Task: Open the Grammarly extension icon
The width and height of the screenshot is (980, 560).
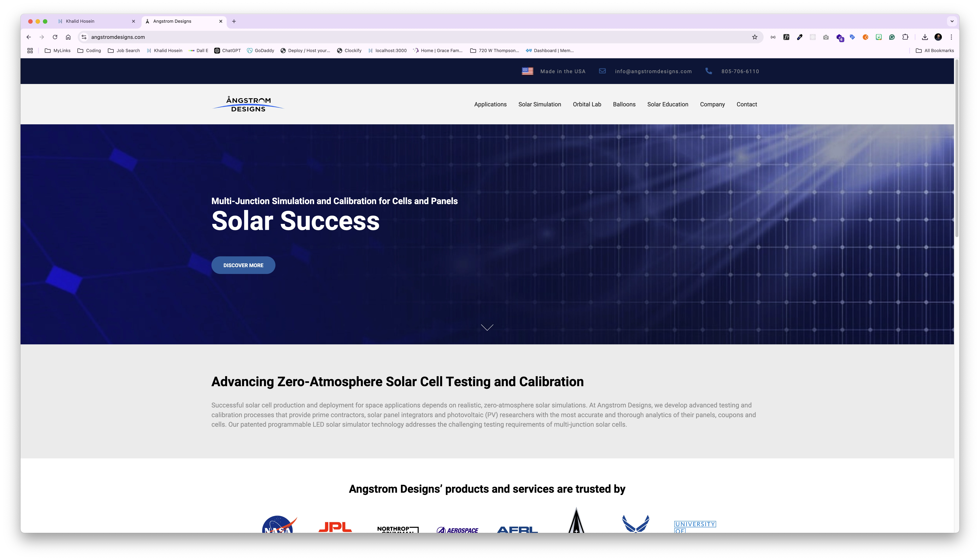Action: [892, 37]
